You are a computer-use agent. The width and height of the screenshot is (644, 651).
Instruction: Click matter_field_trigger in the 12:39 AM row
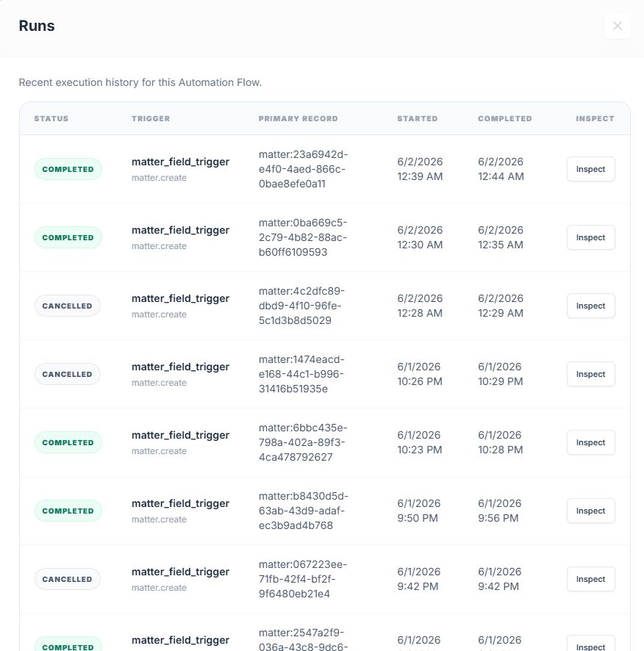click(180, 162)
